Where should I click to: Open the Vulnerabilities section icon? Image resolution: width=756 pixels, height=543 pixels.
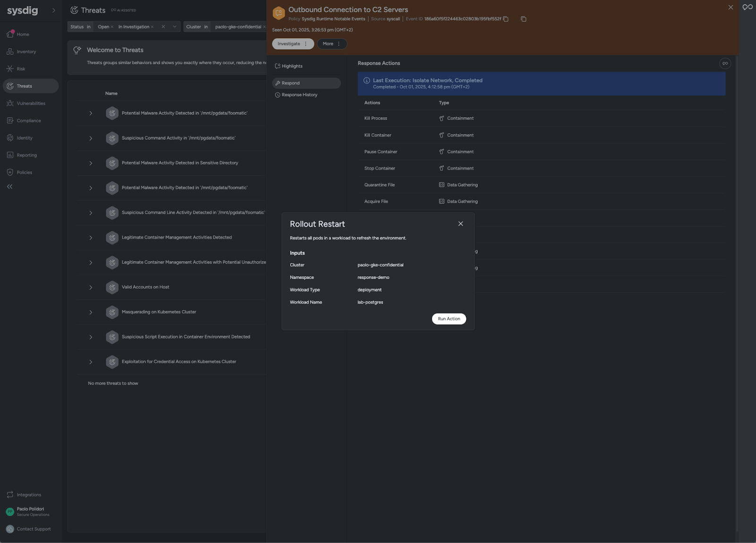(10, 103)
